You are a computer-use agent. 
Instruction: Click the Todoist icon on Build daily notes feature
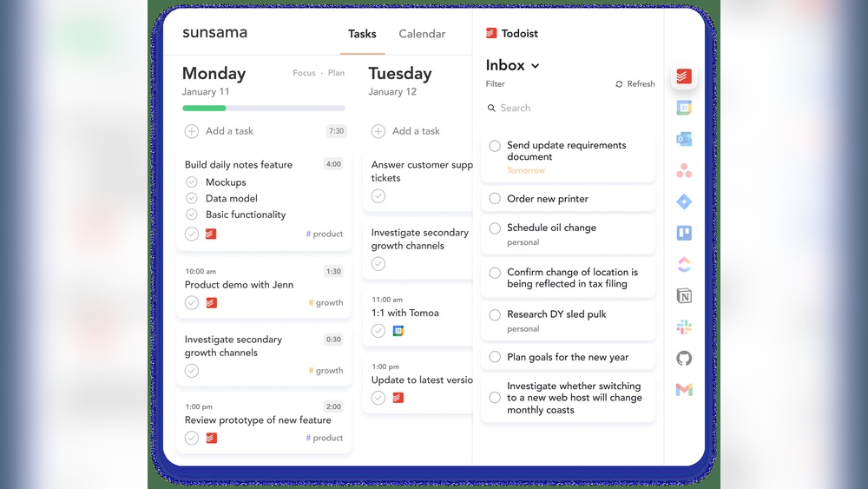210,234
